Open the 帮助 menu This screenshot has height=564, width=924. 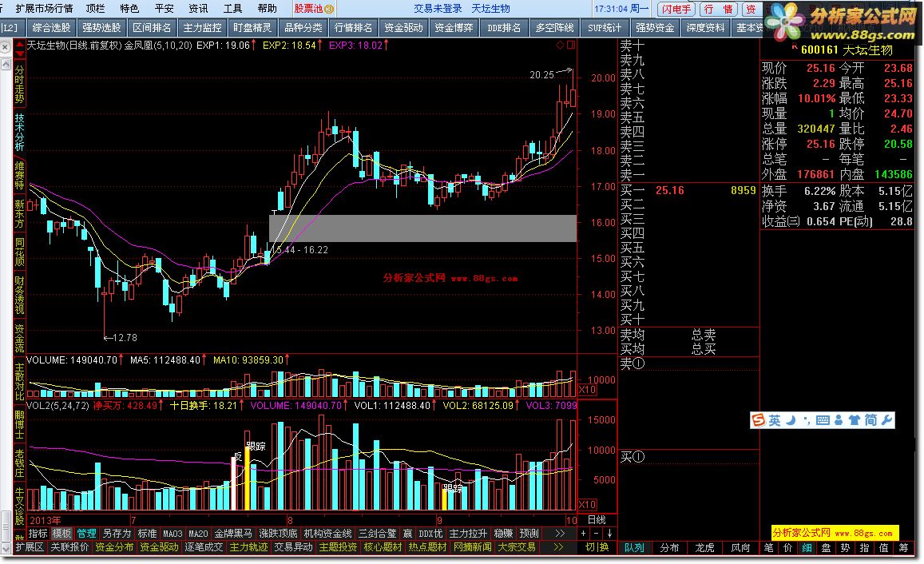[268, 8]
